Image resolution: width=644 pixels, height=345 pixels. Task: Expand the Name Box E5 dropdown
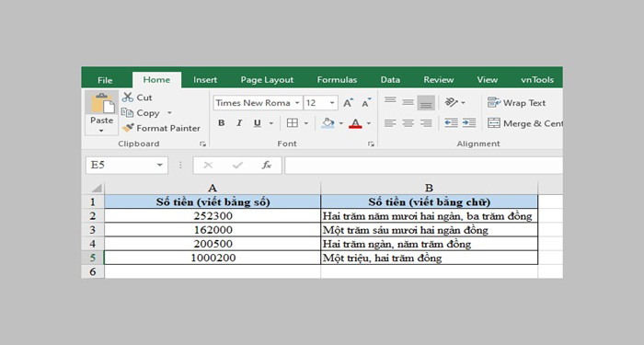point(160,165)
